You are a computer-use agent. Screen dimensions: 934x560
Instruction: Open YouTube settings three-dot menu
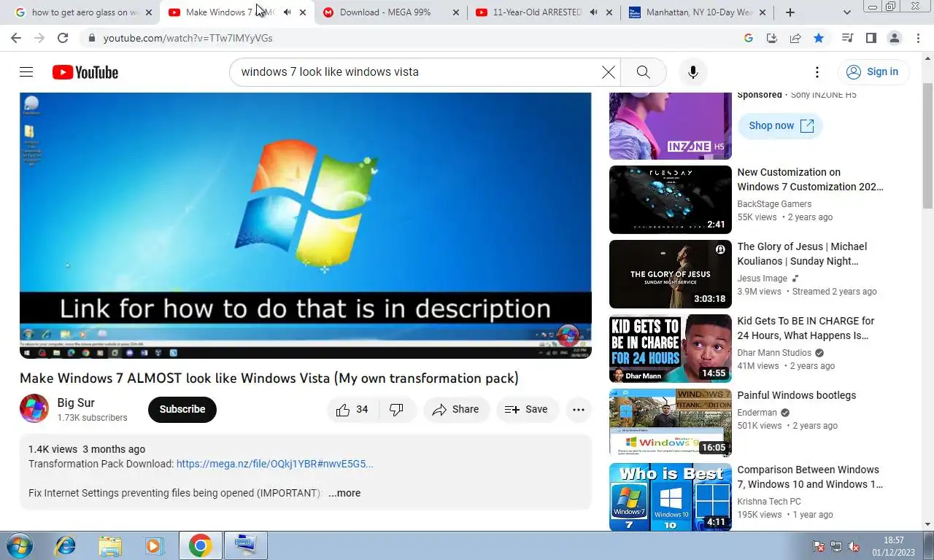(x=817, y=71)
